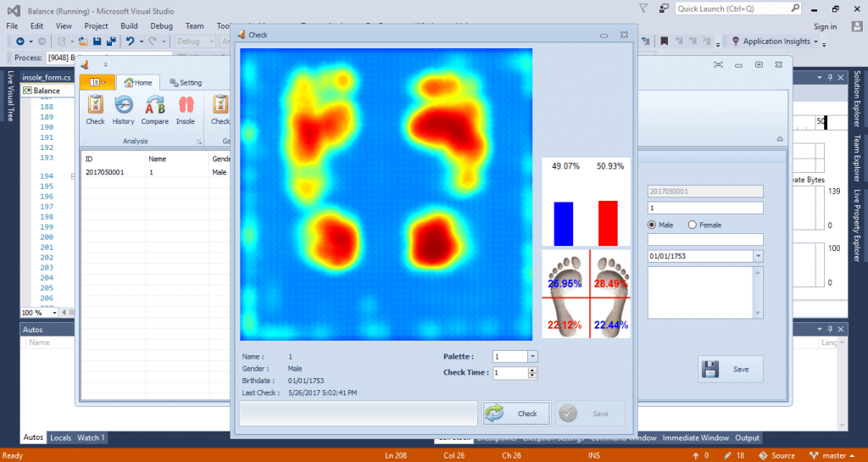Click the Undo arrow in Visual Studio toolbar

[x=130, y=42]
